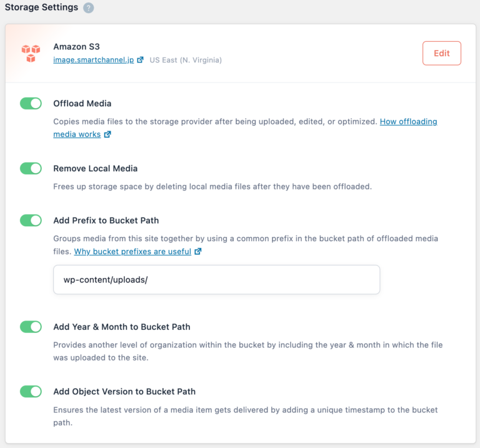Click the Amazon S3 logo icon
This screenshot has height=448, width=480.
(x=30, y=53)
